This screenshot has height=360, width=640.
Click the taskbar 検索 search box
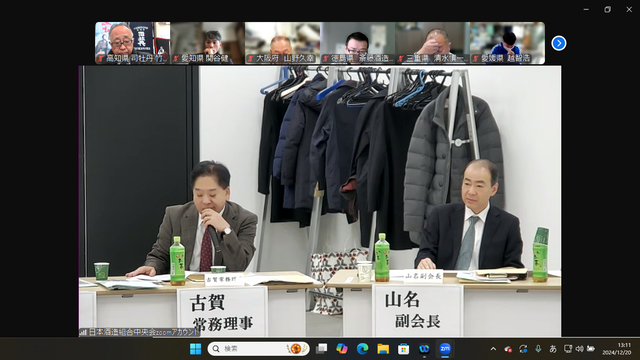(x=258, y=349)
